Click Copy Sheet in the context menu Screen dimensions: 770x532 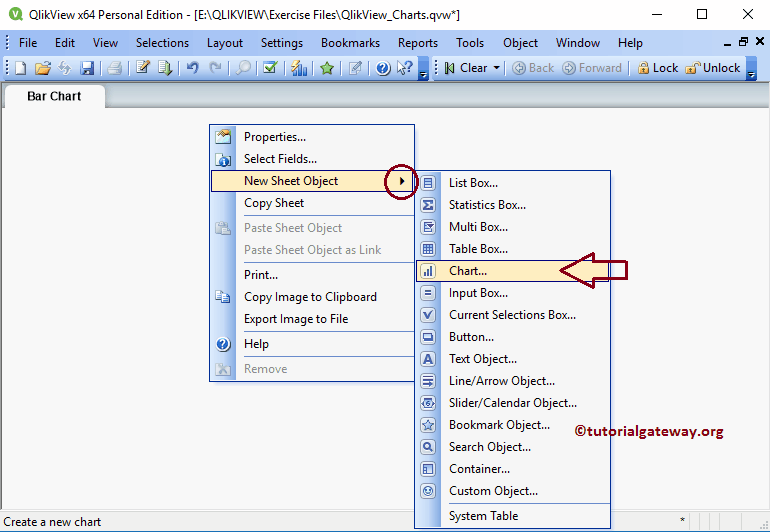pos(312,203)
